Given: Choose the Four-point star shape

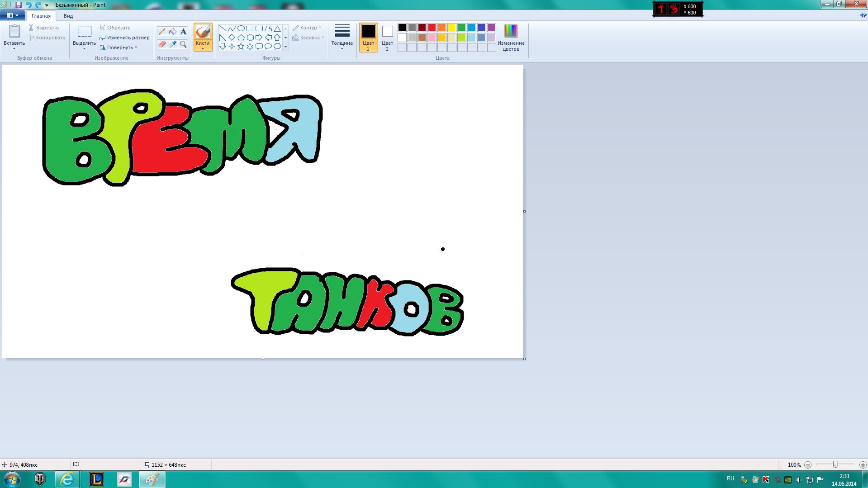Looking at the screenshot, I should (x=232, y=46).
